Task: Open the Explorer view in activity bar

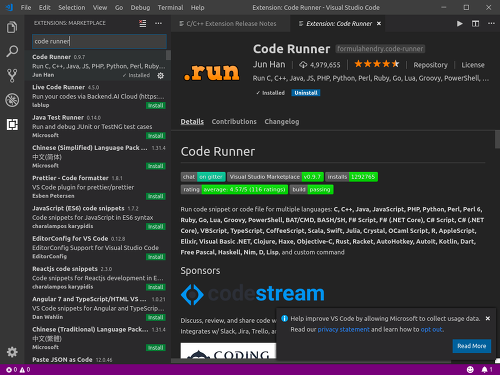Action: tap(12, 27)
